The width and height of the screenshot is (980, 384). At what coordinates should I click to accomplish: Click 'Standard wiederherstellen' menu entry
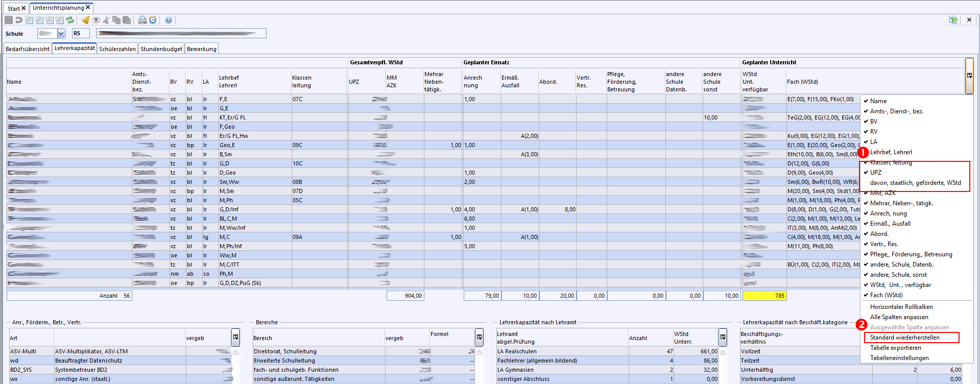904,338
